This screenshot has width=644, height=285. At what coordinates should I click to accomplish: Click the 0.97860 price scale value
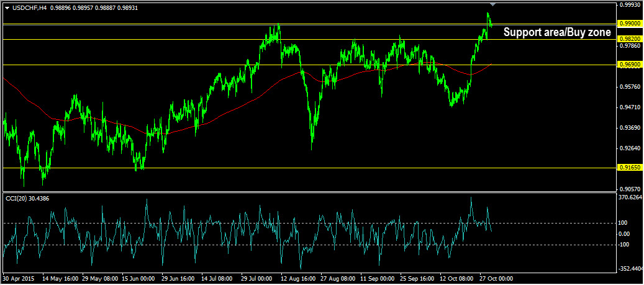[630, 46]
